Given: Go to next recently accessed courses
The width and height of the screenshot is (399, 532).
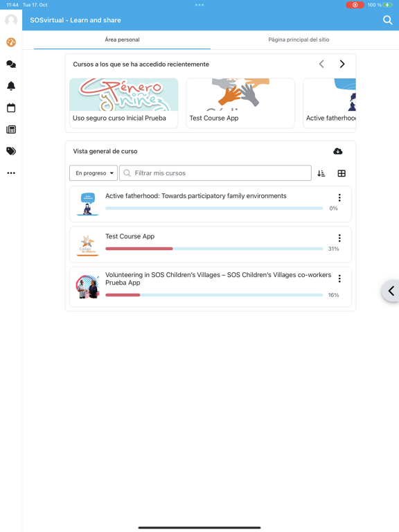Looking at the screenshot, I should [342, 64].
